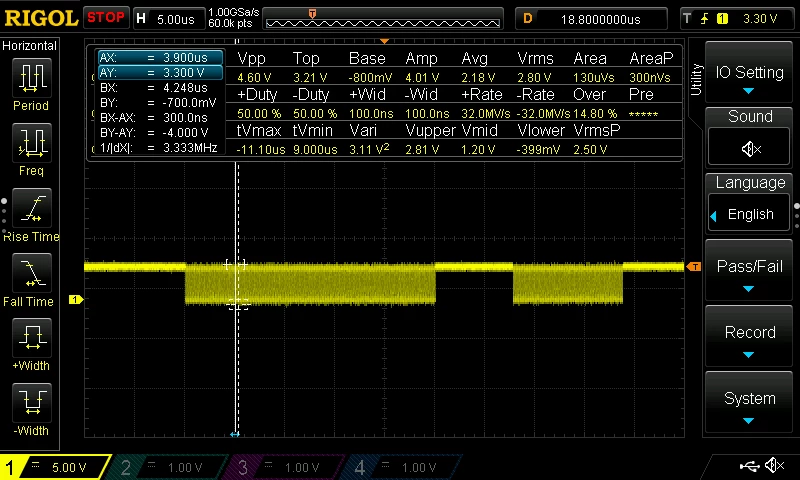Click the Utility side tab

tap(696, 80)
